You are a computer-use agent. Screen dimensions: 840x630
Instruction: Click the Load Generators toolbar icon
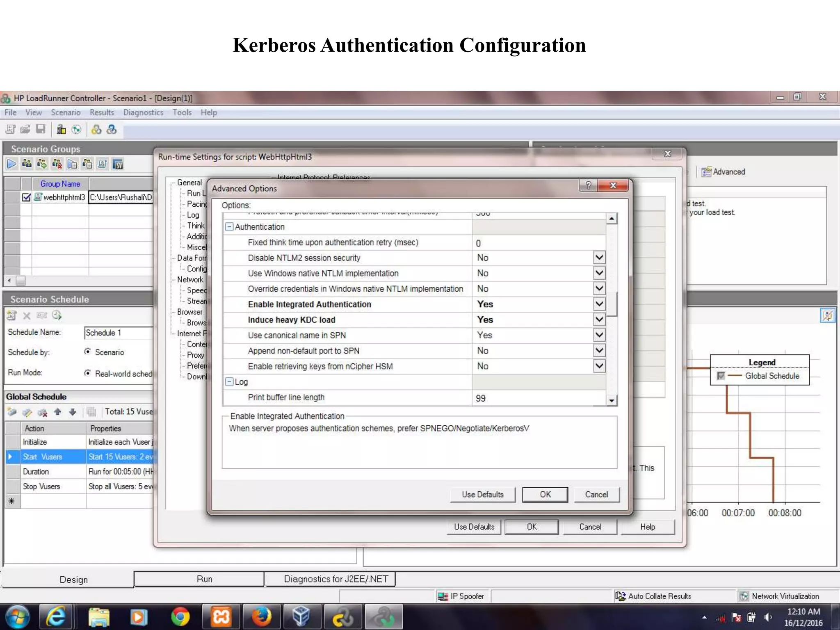coord(61,130)
